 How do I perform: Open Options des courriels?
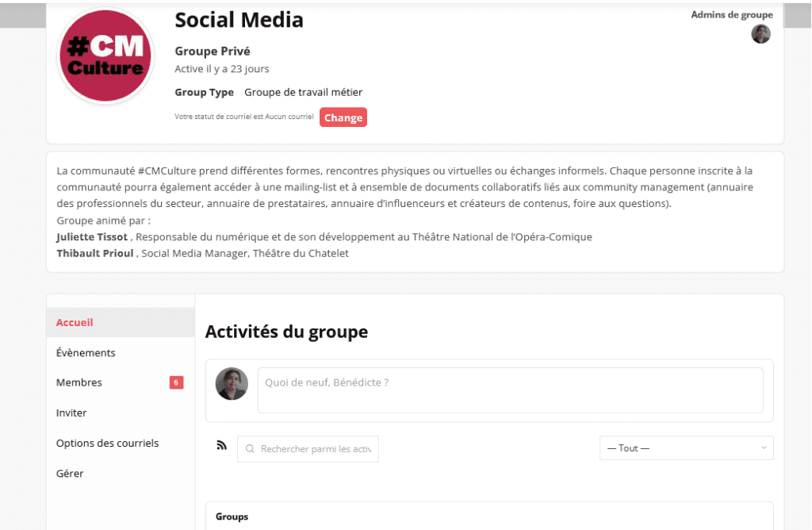pos(107,443)
